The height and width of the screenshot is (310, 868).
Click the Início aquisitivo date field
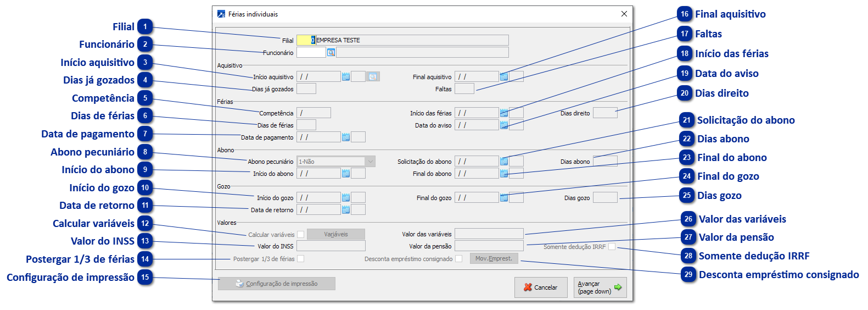(318, 77)
